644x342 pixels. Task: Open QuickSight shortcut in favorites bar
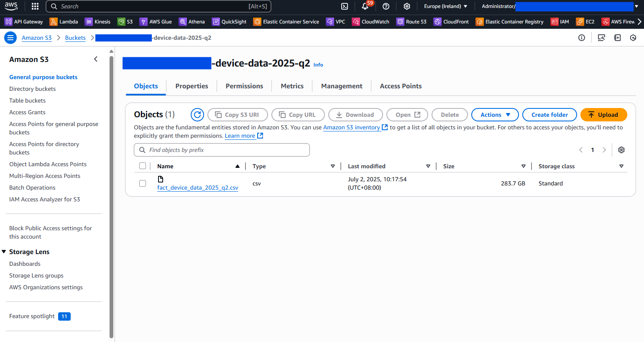pos(229,22)
